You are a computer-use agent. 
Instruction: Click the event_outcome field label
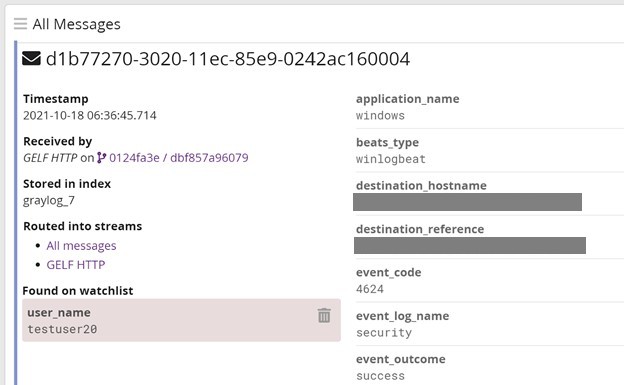(401, 360)
